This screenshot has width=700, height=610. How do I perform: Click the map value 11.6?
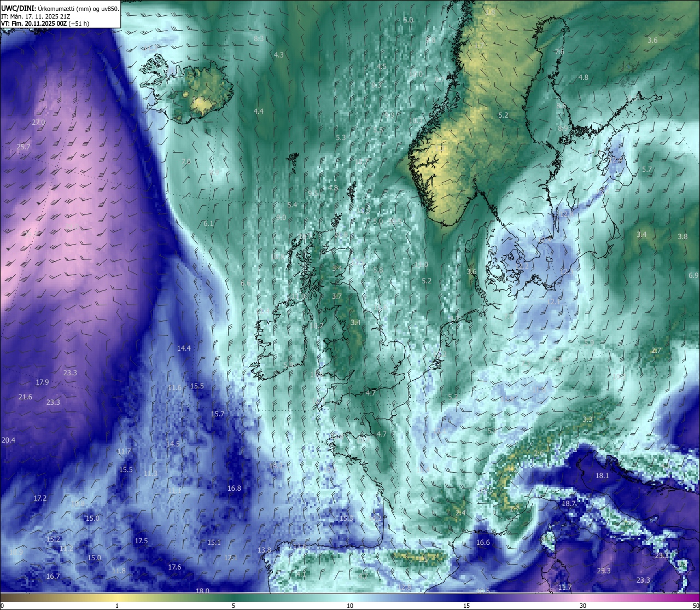(x=174, y=387)
